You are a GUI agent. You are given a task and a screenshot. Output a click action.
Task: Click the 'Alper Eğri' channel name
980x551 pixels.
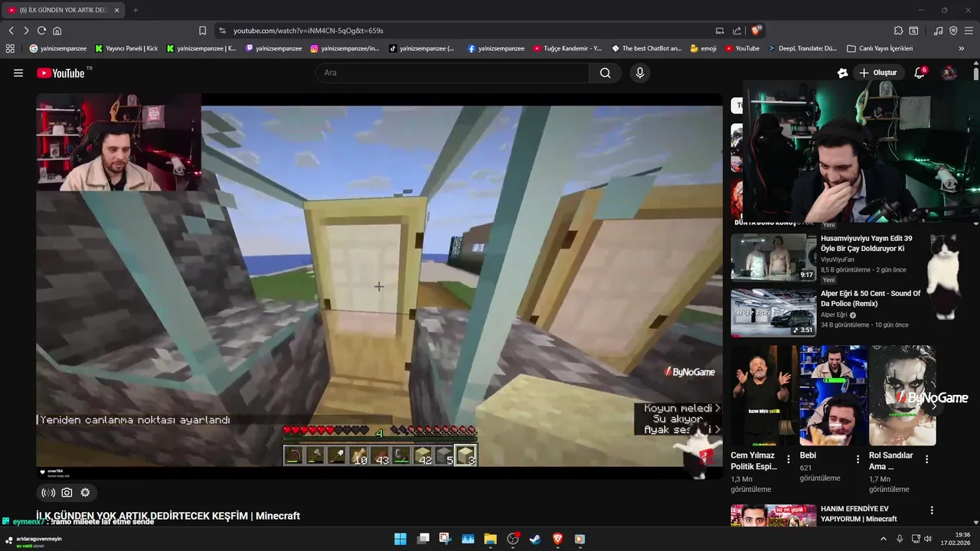tap(834, 315)
